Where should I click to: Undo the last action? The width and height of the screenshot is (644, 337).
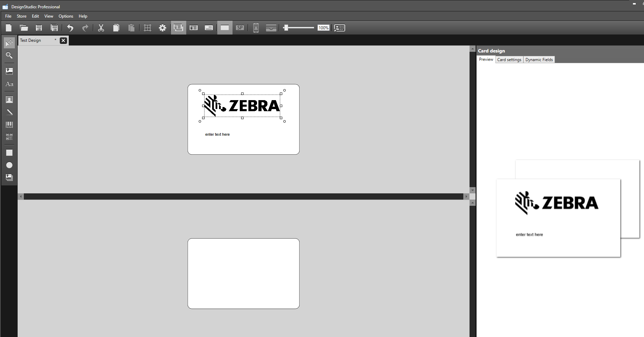pyautogui.click(x=70, y=28)
